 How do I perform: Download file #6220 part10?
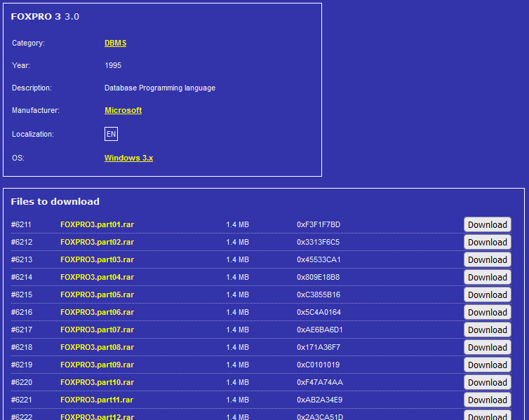[x=487, y=382]
